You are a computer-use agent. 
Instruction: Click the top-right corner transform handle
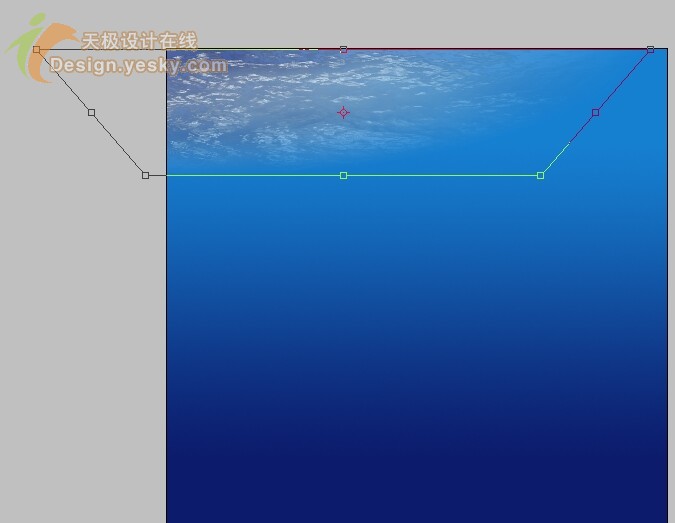(650, 50)
